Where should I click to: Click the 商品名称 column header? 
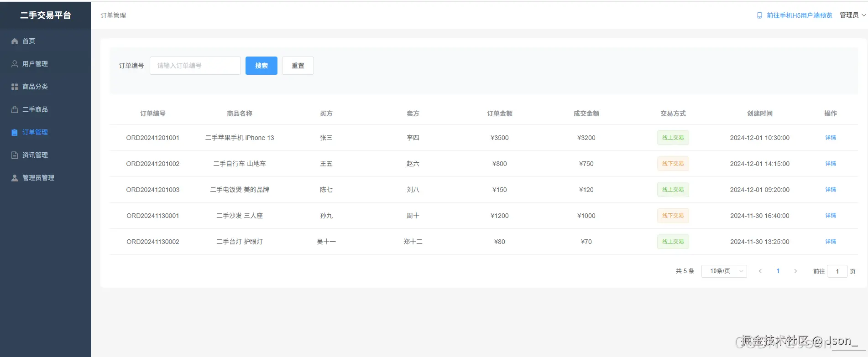[x=240, y=114]
